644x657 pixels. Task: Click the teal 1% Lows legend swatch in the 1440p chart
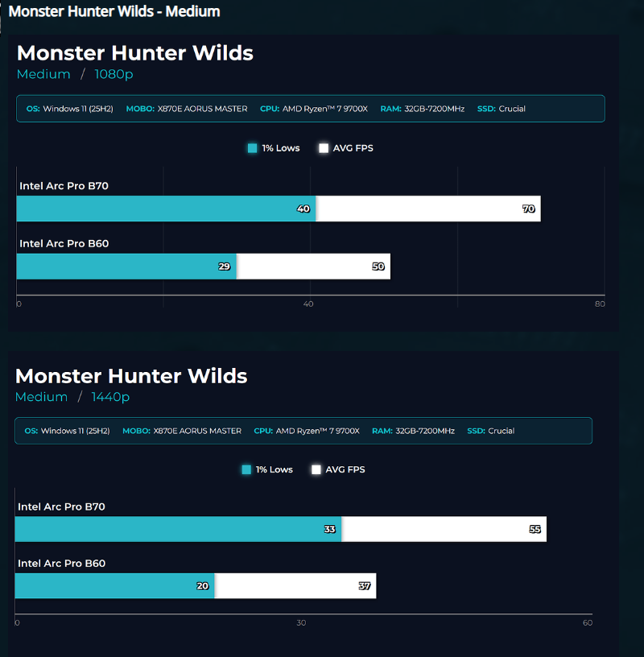(x=246, y=469)
